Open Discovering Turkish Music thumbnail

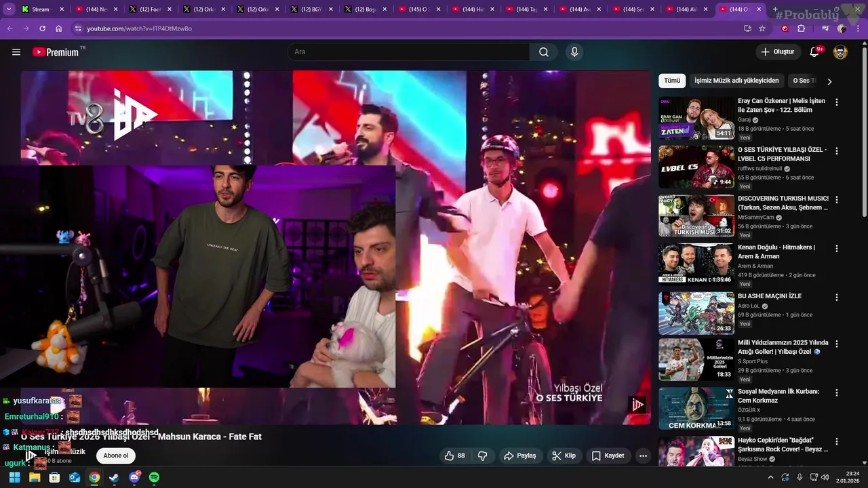pyautogui.click(x=696, y=216)
